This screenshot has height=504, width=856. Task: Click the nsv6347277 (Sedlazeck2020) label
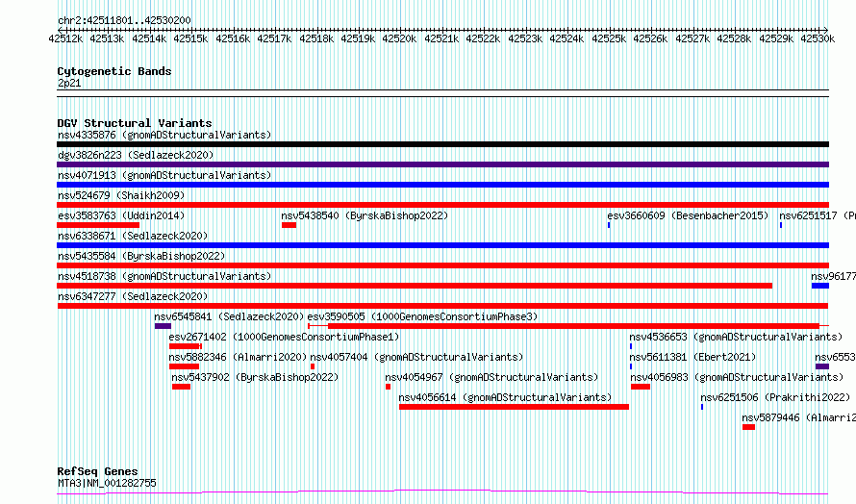[133, 296]
